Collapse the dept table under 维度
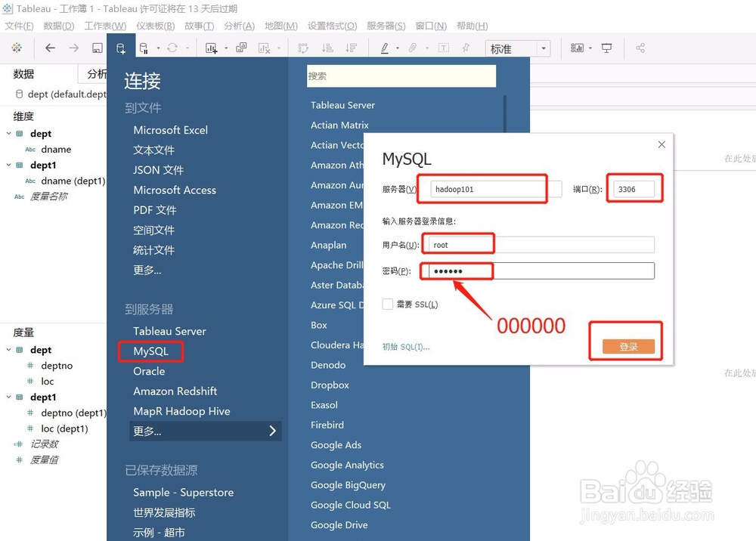The image size is (756, 541). [x=8, y=134]
